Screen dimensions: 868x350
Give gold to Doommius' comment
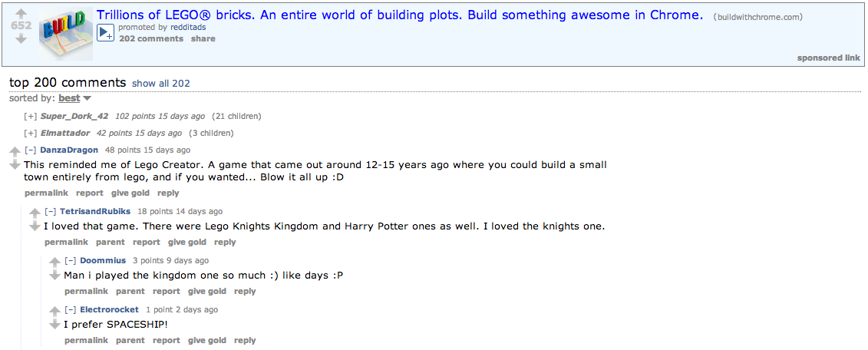pyautogui.click(x=207, y=291)
